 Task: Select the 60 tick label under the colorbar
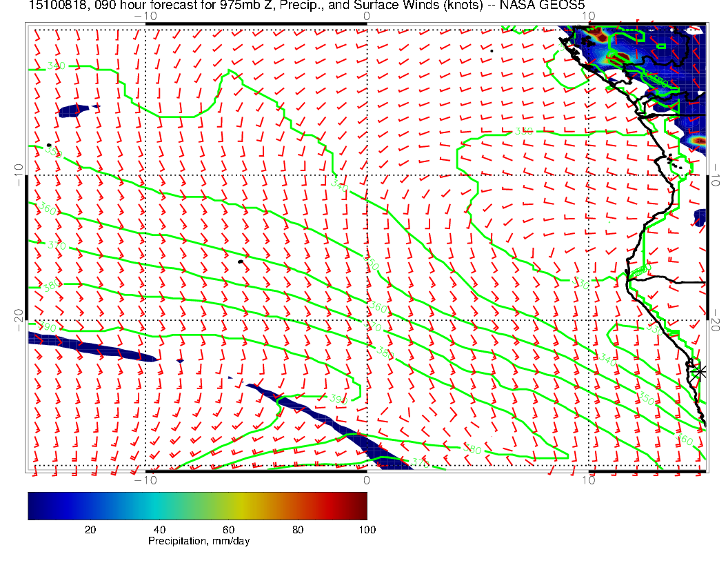click(228, 530)
